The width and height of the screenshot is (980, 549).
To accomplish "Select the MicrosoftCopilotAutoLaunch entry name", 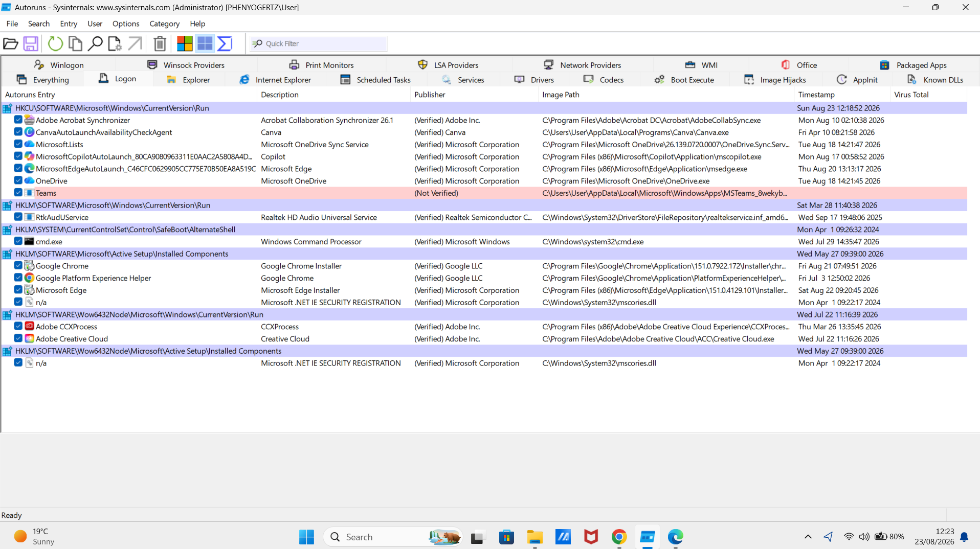I will [144, 156].
